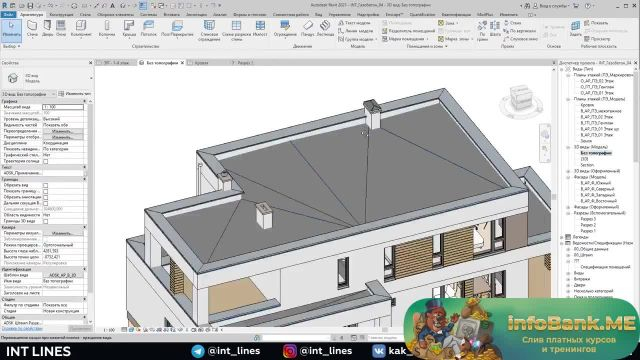
Task: Select the Wall (Стена) tool
Action: pos(32,28)
